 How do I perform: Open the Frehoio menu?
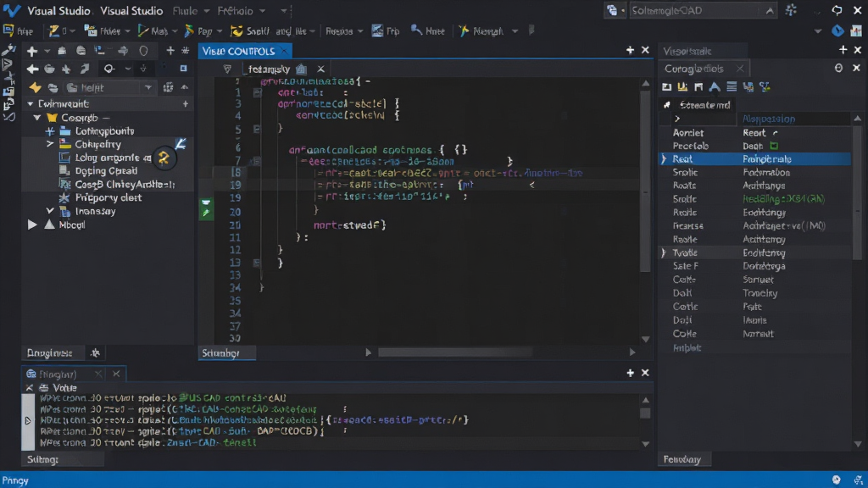(241, 11)
